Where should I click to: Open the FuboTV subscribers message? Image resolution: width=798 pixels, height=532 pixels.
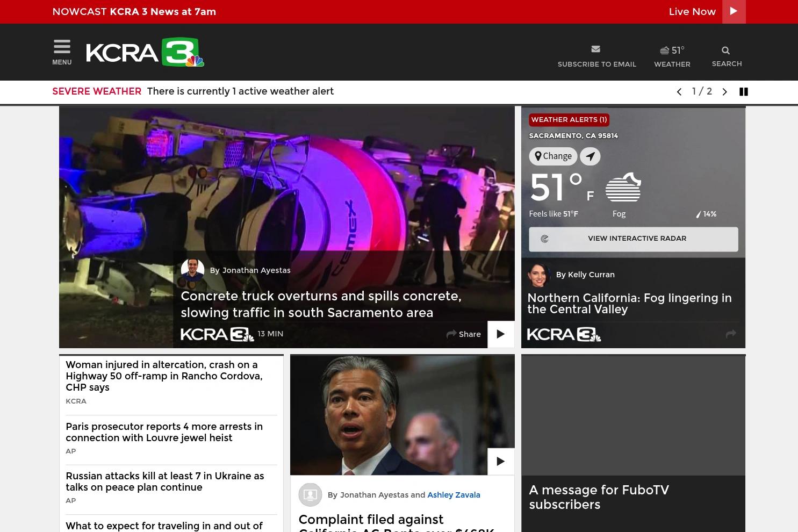[x=599, y=497]
